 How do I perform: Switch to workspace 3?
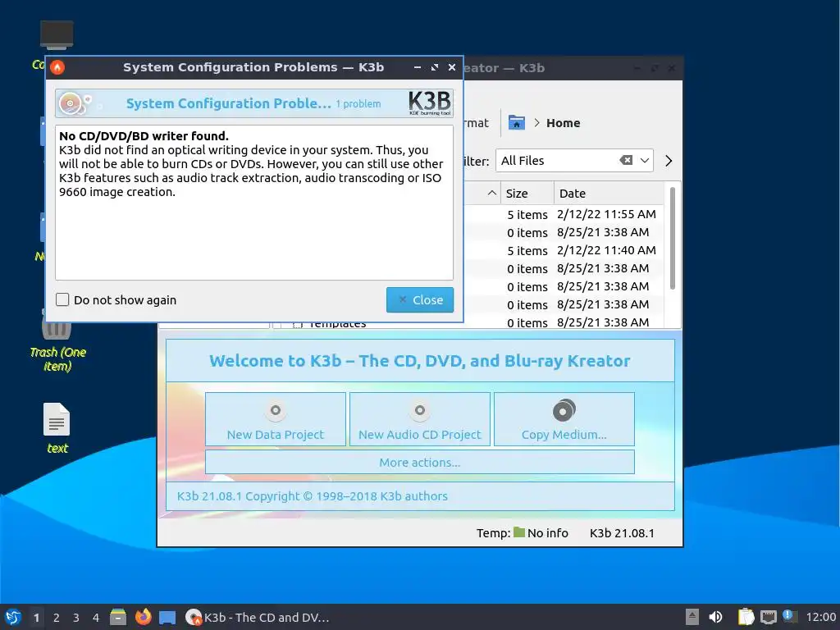point(76,617)
